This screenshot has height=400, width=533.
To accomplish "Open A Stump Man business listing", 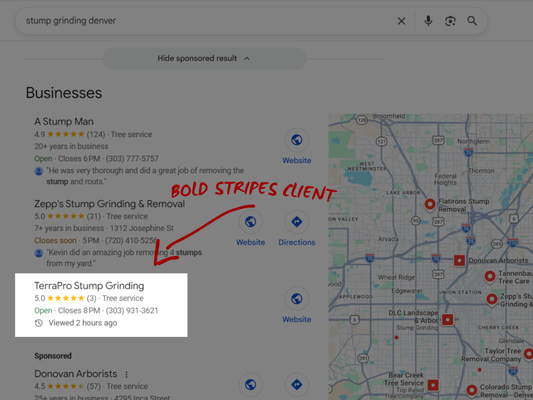I will [64, 121].
